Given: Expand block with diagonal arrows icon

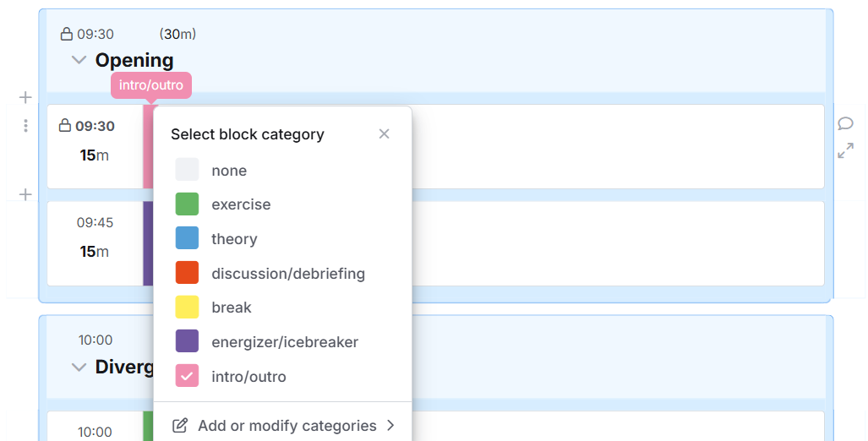Looking at the screenshot, I should pyautogui.click(x=845, y=150).
